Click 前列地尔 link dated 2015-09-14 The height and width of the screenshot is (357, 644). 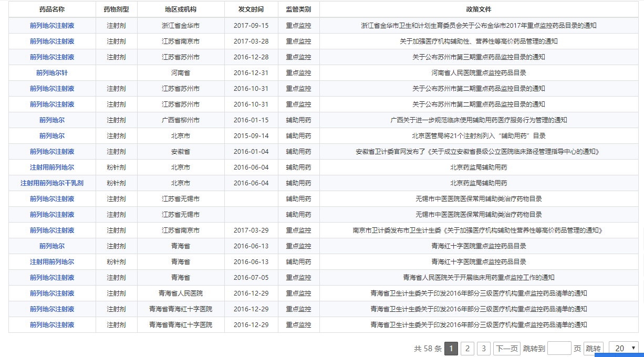pyautogui.click(x=52, y=136)
